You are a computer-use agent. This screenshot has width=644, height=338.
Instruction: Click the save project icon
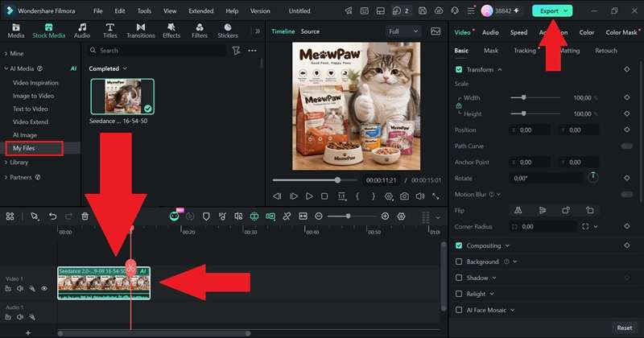(x=422, y=10)
